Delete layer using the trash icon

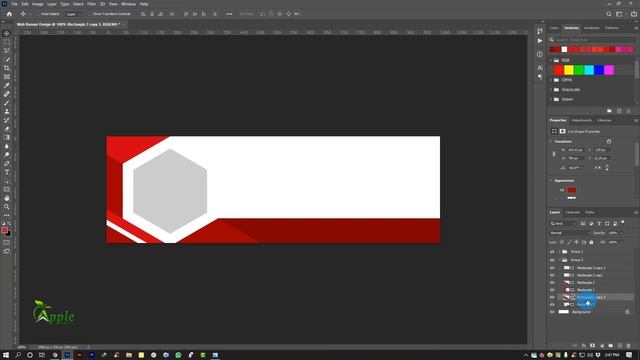pos(629,346)
